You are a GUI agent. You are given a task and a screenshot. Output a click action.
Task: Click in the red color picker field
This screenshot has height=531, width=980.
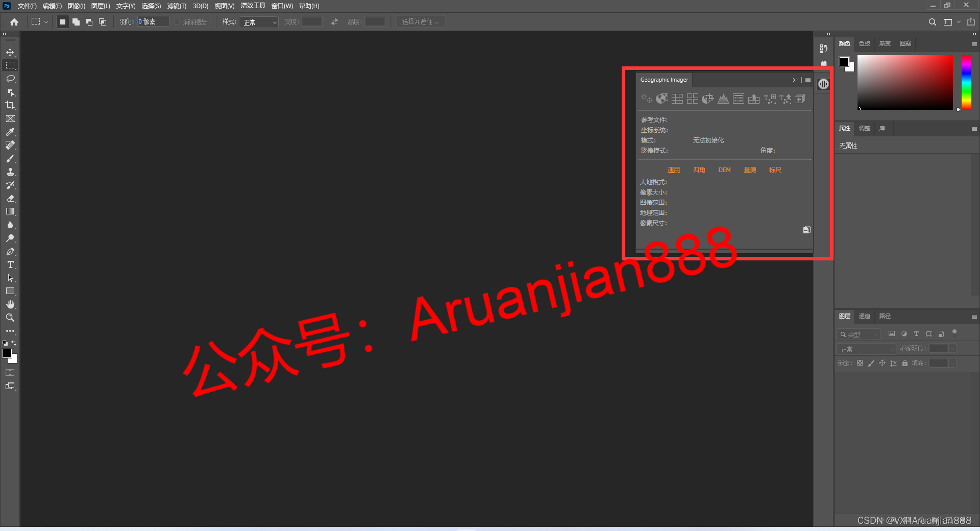905,82
